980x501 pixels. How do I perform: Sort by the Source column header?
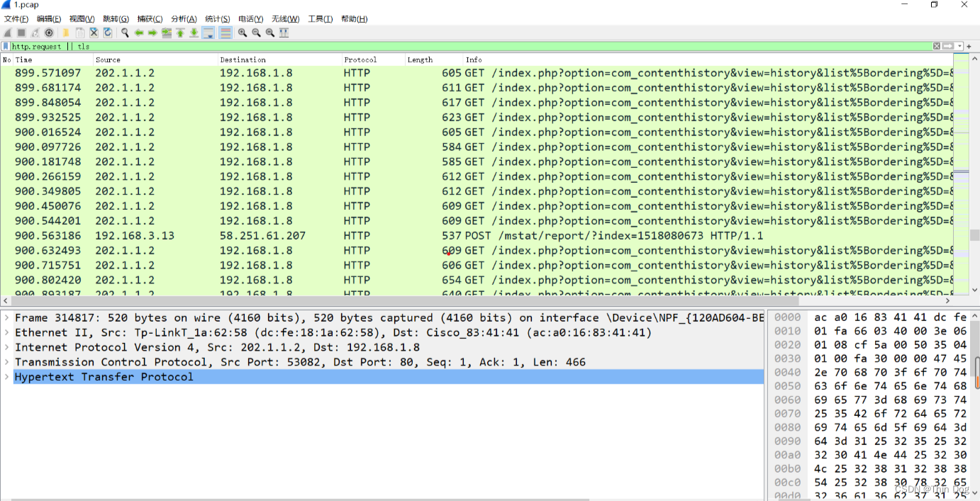pyautogui.click(x=155, y=60)
